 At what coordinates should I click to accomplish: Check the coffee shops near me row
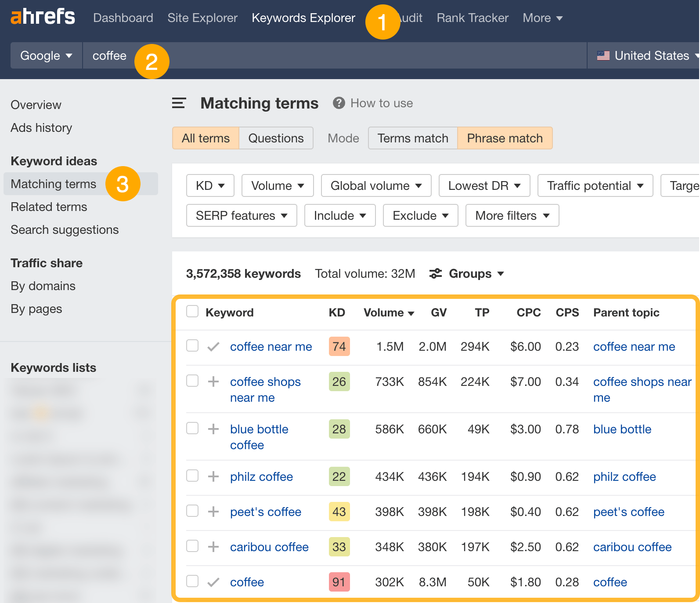tap(192, 381)
